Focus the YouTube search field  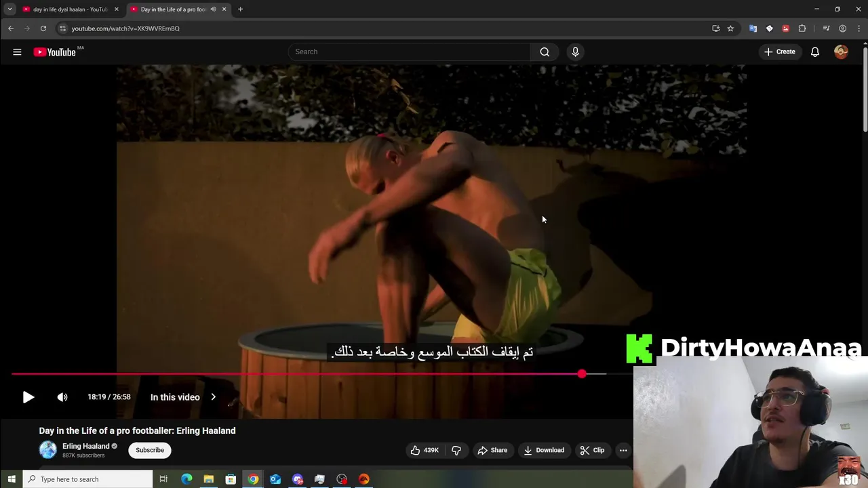pyautogui.click(x=410, y=52)
